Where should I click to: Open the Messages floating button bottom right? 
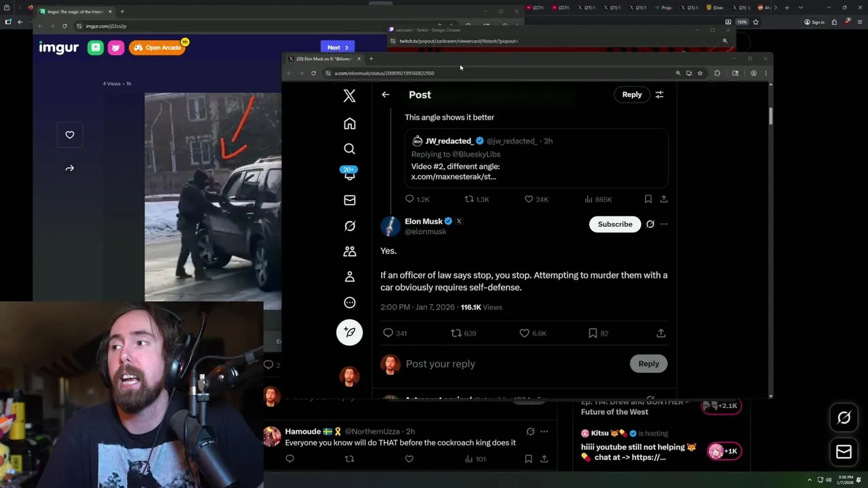coord(844,452)
